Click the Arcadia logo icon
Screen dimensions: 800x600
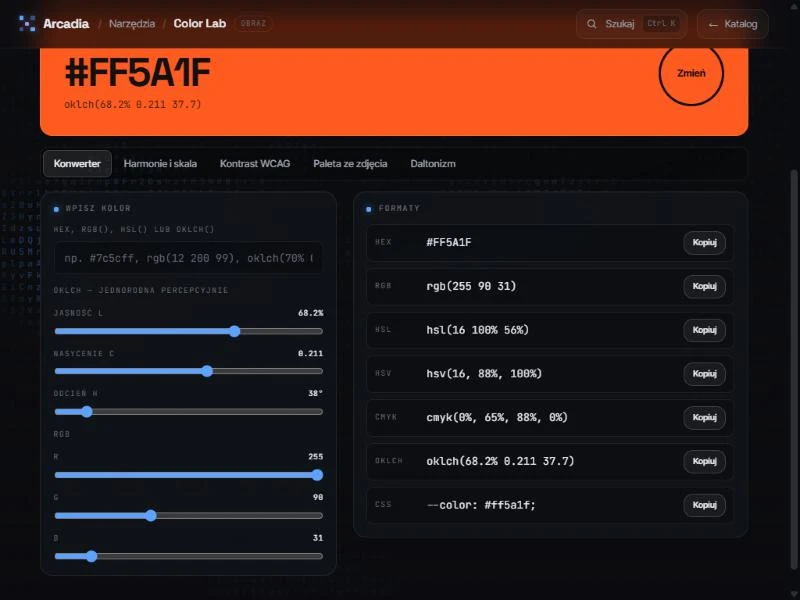[27, 23]
